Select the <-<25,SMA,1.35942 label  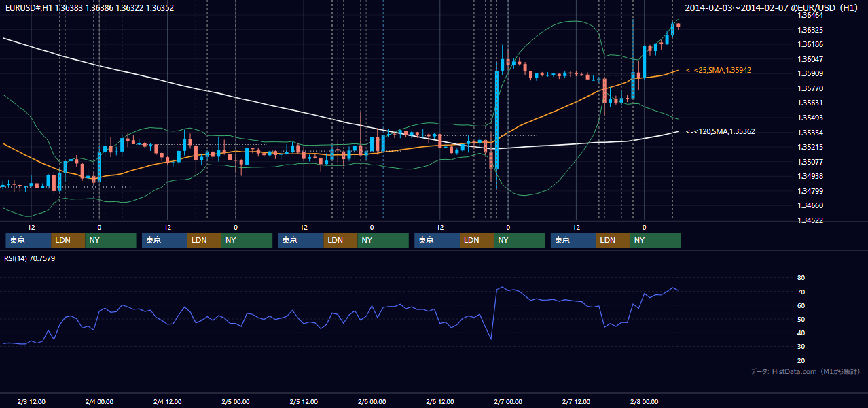click(x=719, y=70)
